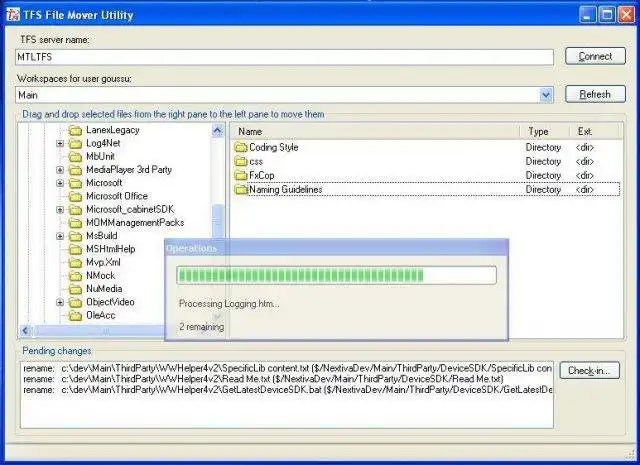This screenshot has width=640, height=465.
Task: Select pending change Read Me.txt
Action: tap(263, 379)
